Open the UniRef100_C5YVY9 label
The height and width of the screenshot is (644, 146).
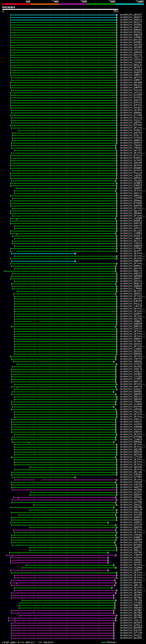pos(131,60)
